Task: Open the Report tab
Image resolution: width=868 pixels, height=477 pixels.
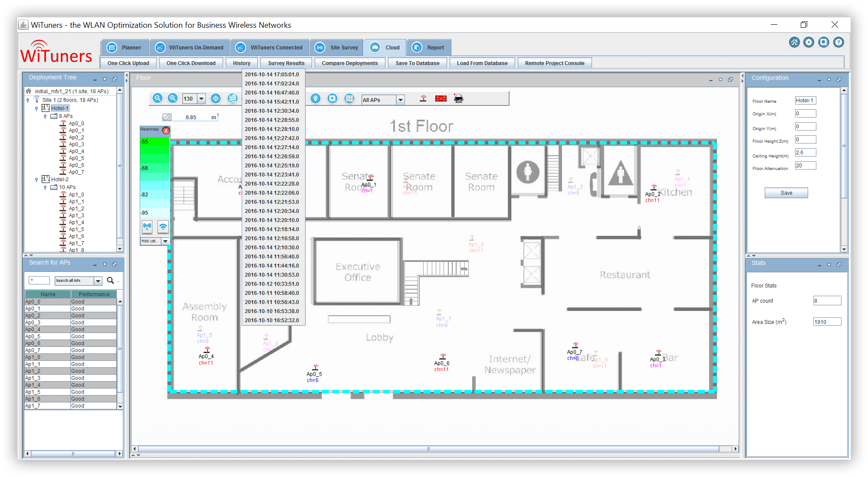Action: (429, 47)
